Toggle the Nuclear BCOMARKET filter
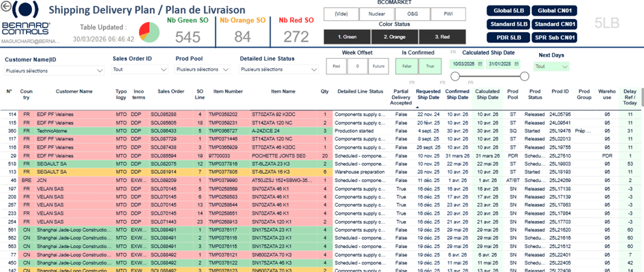 (x=377, y=14)
